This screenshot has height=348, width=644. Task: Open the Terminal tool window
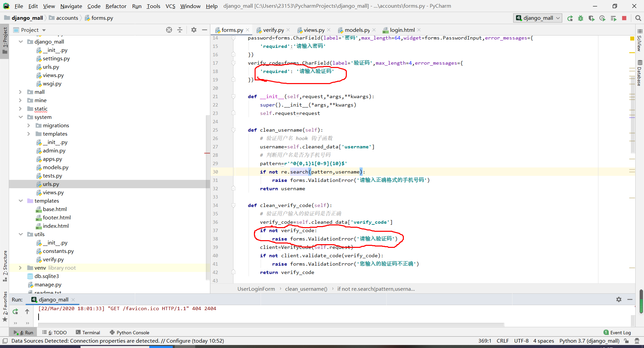point(88,333)
